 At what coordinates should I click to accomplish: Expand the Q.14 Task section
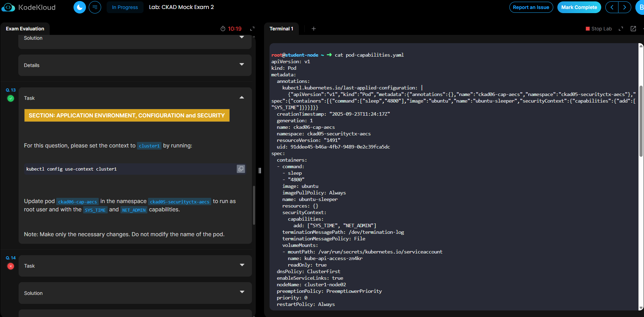click(242, 265)
